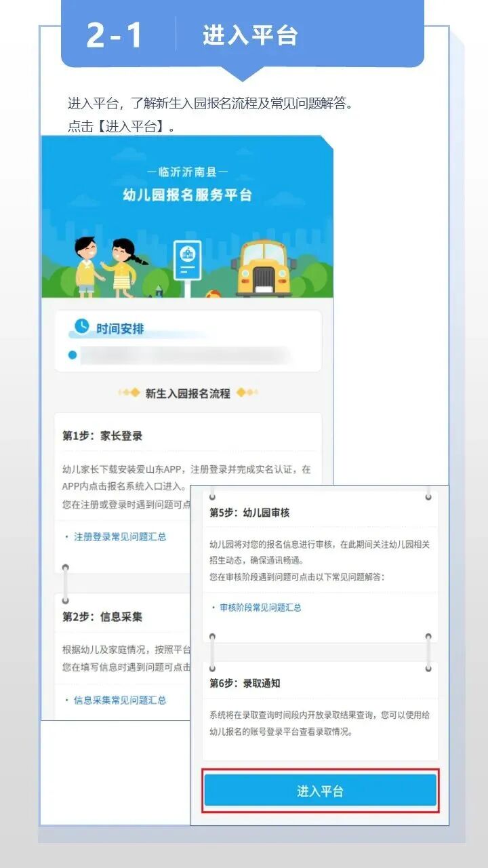Click the large 2-1 section number
The image size is (488, 868).
pyautogui.click(x=115, y=35)
